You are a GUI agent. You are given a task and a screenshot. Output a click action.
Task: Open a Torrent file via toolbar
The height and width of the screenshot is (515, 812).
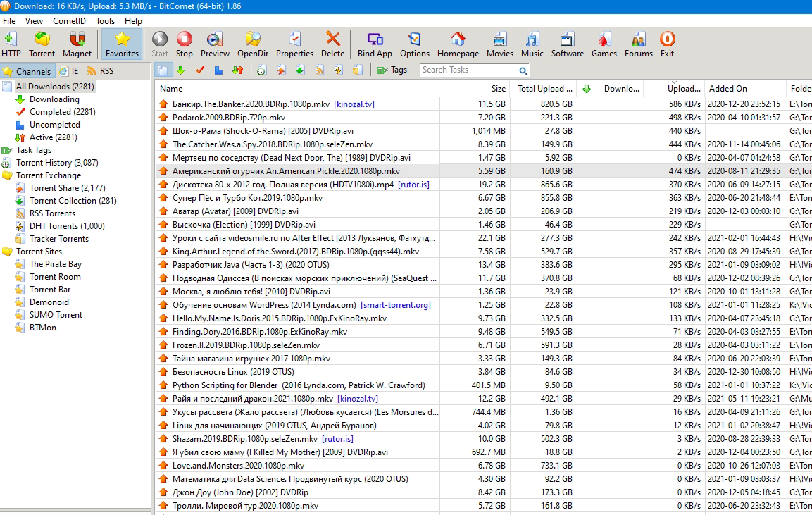pos(42,44)
